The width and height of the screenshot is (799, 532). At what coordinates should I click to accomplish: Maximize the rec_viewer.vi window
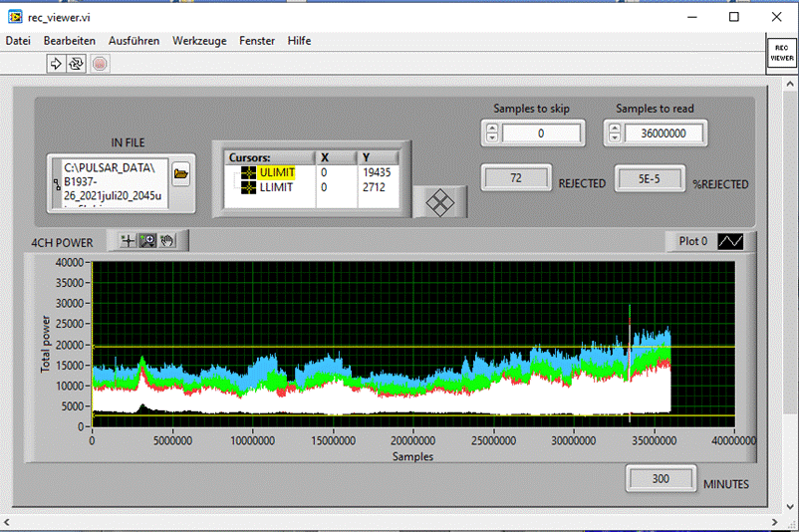click(x=734, y=17)
